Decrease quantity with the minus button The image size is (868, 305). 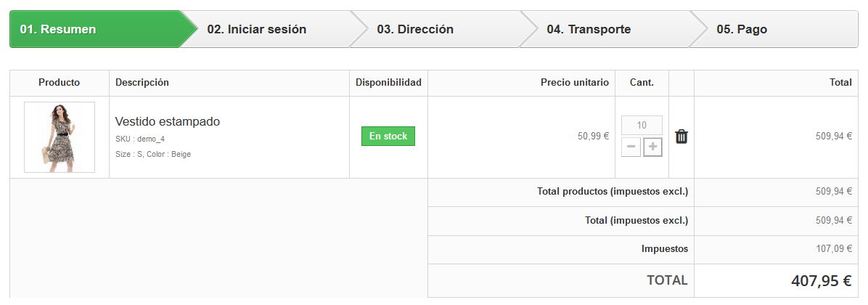(x=631, y=147)
